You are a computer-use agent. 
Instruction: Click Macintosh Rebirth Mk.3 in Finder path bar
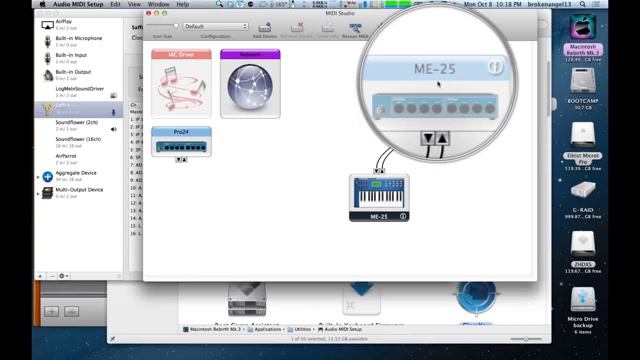(212, 329)
